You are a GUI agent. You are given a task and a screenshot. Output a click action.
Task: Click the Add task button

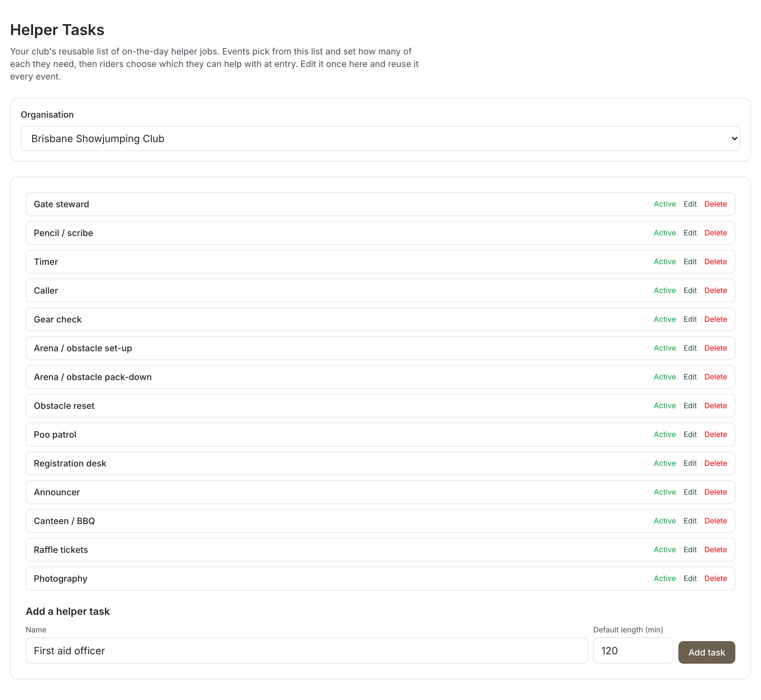pos(707,652)
